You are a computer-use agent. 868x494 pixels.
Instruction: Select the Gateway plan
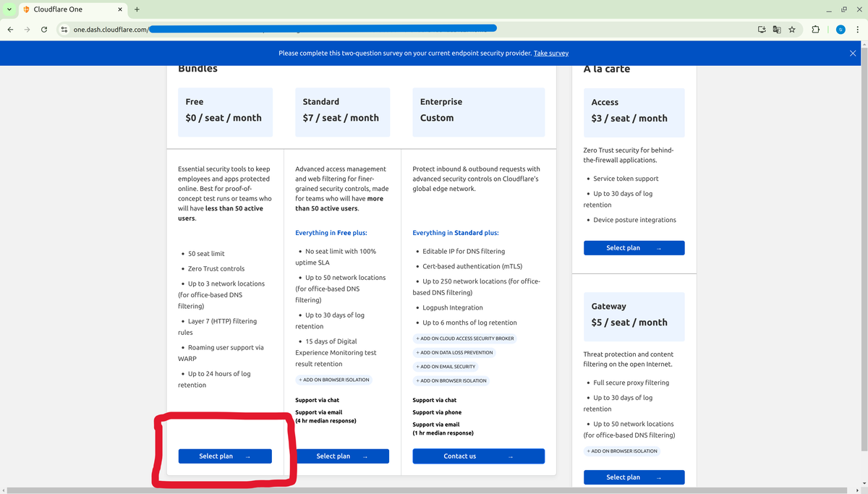634,477
